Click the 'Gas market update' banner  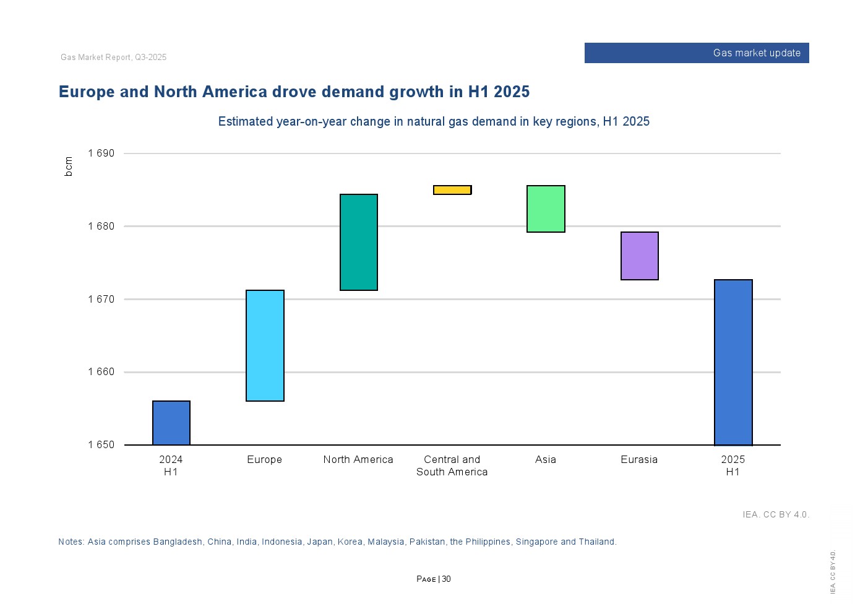696,53
